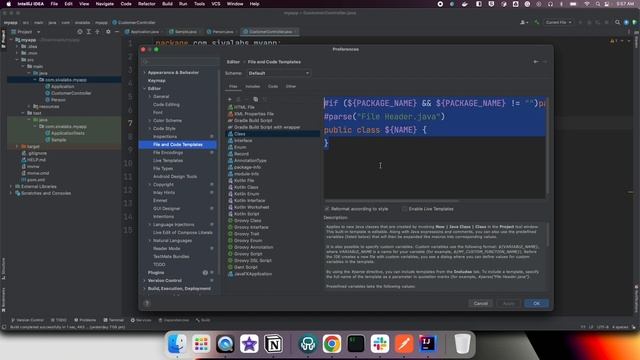The width and height of the screenshot is (640, 360).
Task: Open Slack from the Dock
Action: [380, 344]
